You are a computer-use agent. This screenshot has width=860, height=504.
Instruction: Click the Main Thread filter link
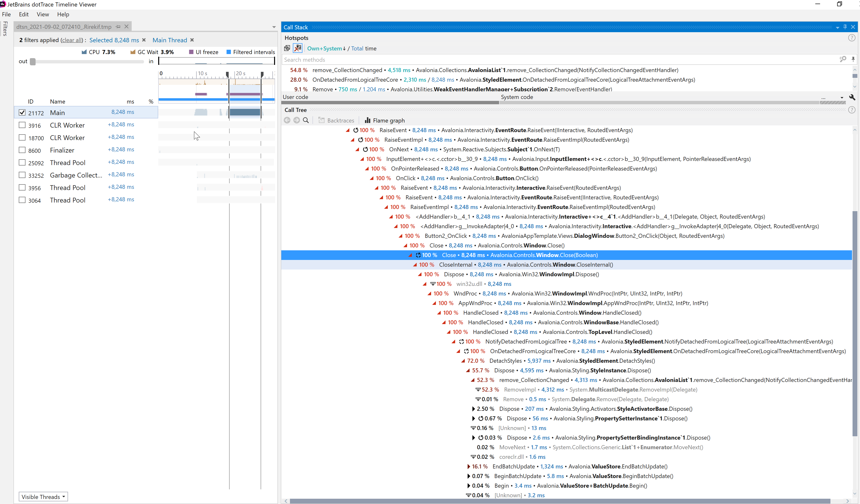[x=169, y=40]
